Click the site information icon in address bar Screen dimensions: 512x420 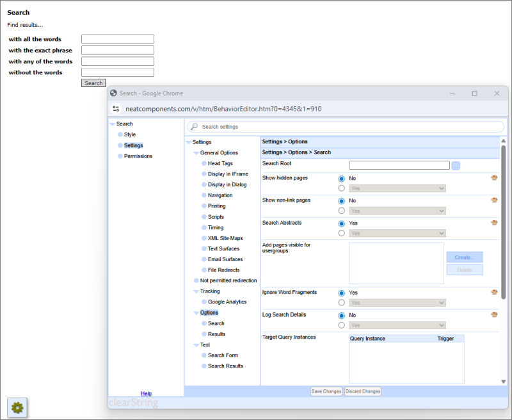[x=116, y=109]
